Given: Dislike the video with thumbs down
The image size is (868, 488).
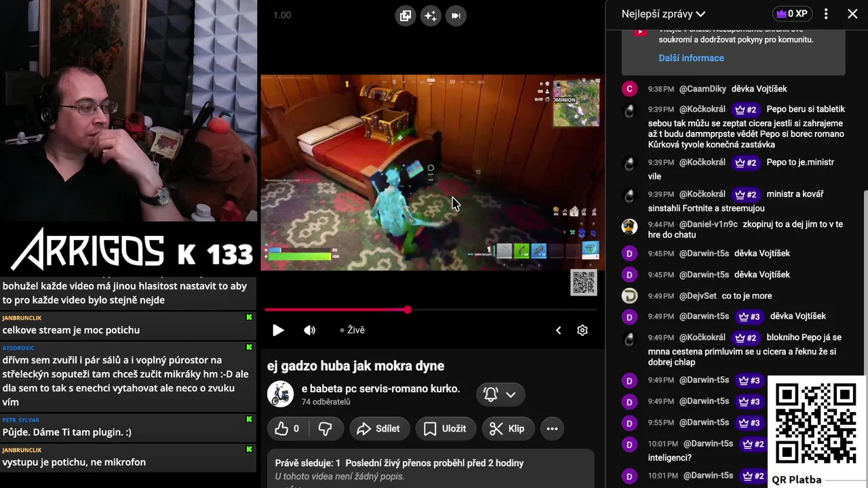Looking at the screenshot, I should (x=325, y=428).
